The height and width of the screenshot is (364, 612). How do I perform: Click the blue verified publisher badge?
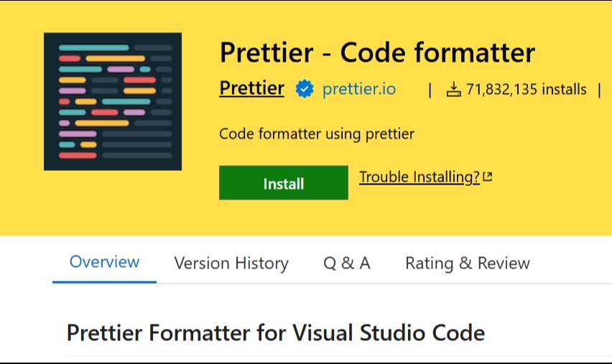(304, 88)
